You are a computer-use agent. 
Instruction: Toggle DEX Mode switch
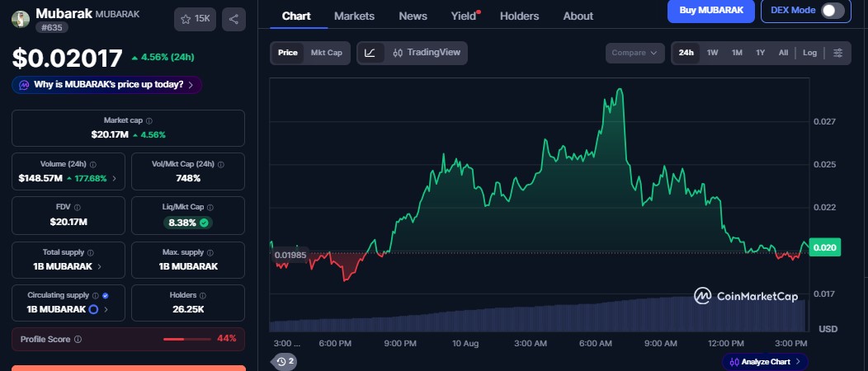click(x=833, y=11)
